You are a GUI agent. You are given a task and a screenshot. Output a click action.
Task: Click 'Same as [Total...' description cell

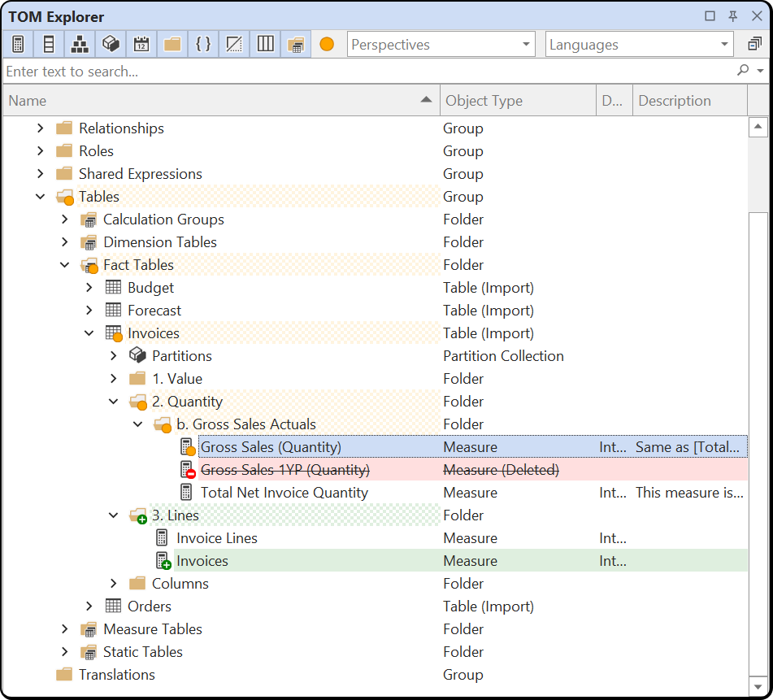click(x=688, y=447)
